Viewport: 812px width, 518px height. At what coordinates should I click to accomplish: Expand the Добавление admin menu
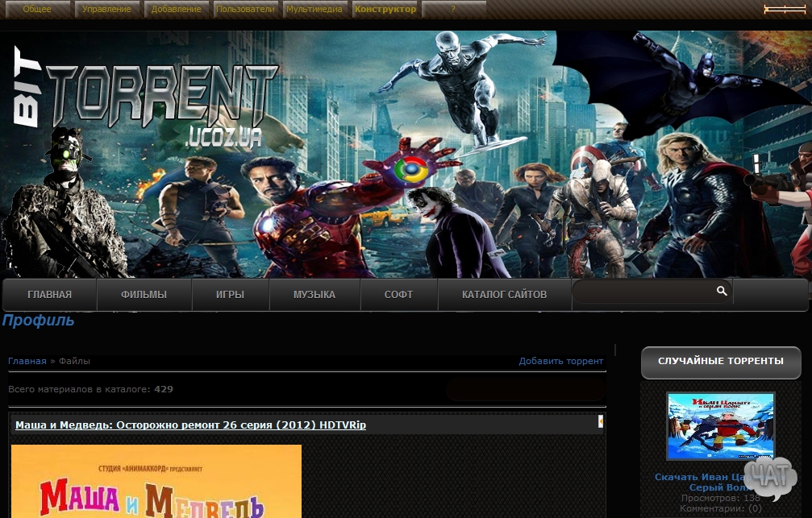177,10
